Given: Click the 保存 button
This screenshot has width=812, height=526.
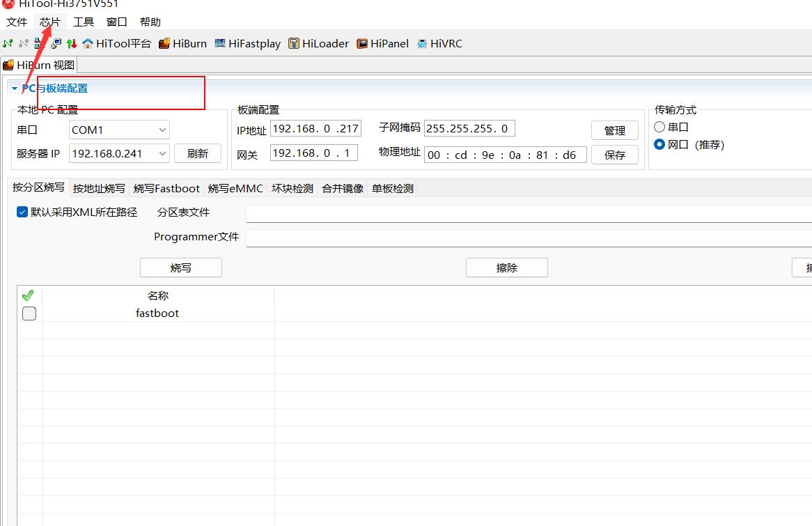Looking at the screenshot, I should click(x=615, y=155).
